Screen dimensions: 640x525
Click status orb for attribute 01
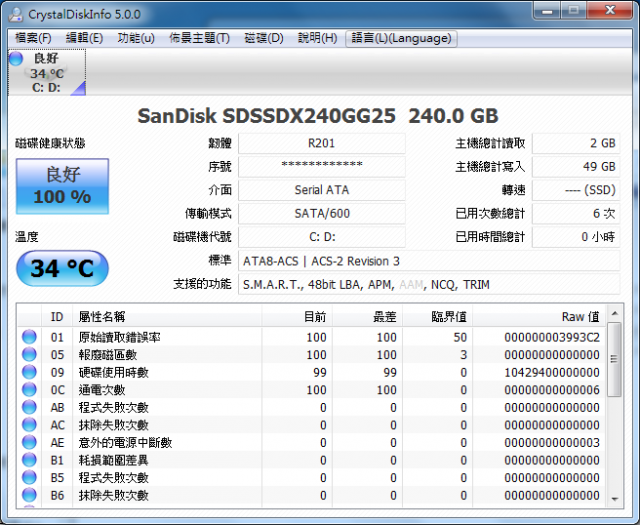click(29, 337)
